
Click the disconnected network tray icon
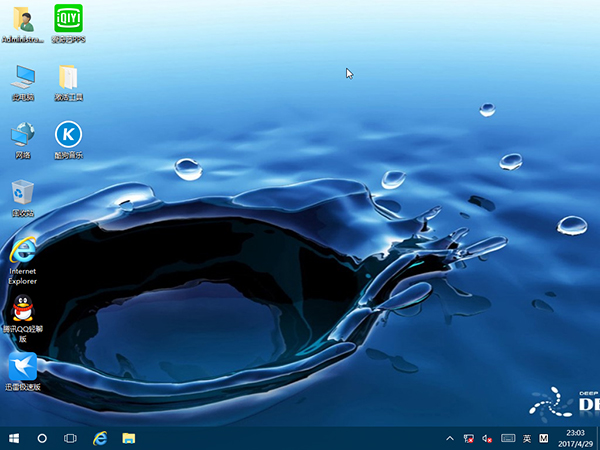tap(468, 438)
